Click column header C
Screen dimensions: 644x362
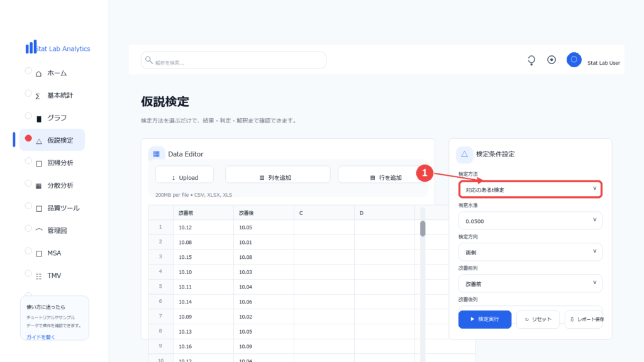click(x=324, y=212)
